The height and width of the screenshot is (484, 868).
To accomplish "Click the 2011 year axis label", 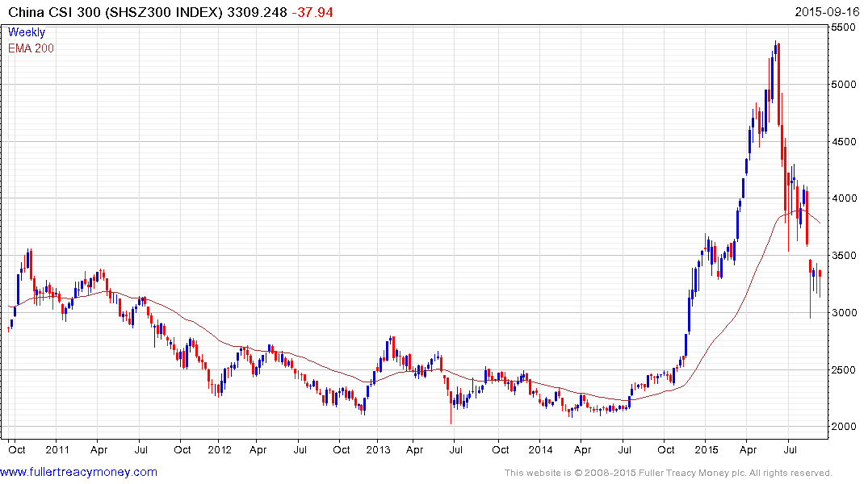I will (x=57, y=449).
